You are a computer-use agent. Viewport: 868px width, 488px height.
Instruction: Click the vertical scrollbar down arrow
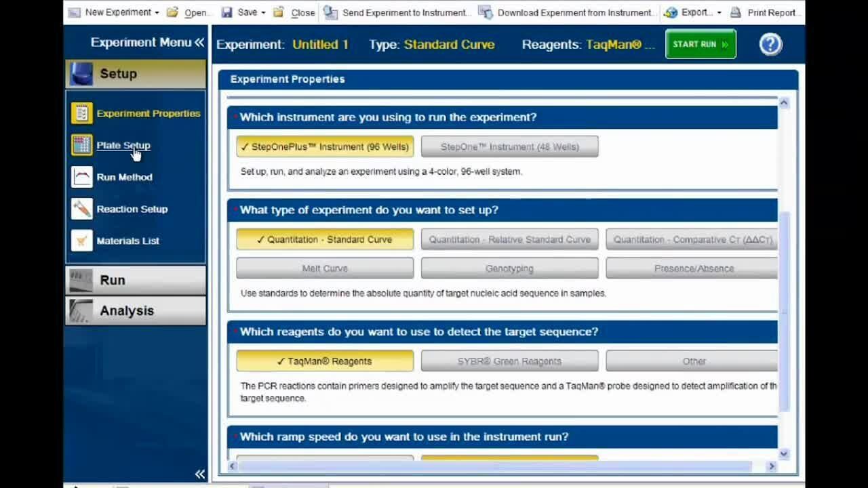pyautogui.click(x=784, y=454)
